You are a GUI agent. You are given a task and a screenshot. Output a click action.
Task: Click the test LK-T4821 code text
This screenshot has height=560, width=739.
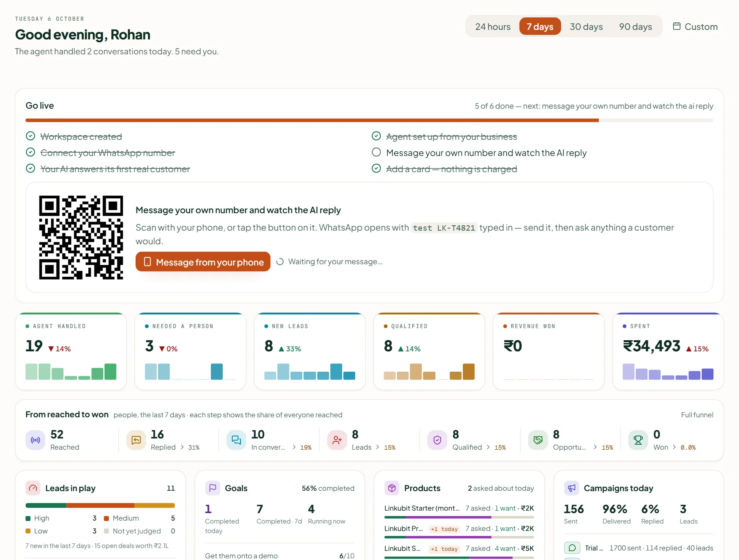(444, 228)
